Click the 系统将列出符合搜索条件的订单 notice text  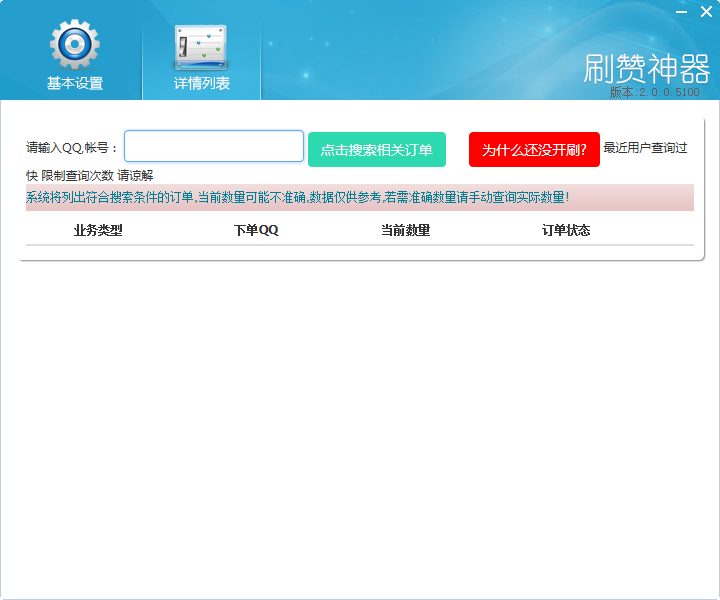(x=298, y=197)
